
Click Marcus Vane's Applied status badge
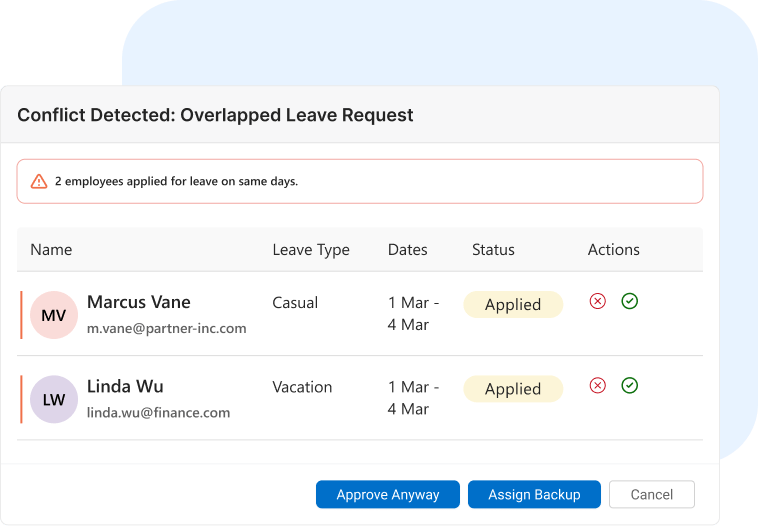513,305
